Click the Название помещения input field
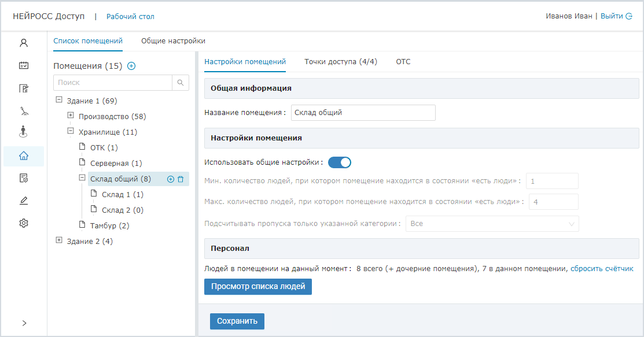The width and height of the screenshot is (644, 337). (363, 113)
